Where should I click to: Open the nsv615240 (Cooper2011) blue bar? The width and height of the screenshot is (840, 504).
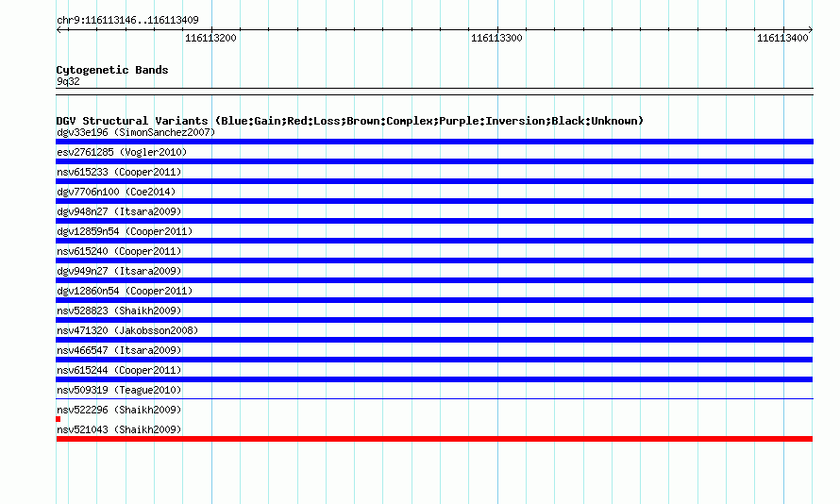click(x=434, y=260)
